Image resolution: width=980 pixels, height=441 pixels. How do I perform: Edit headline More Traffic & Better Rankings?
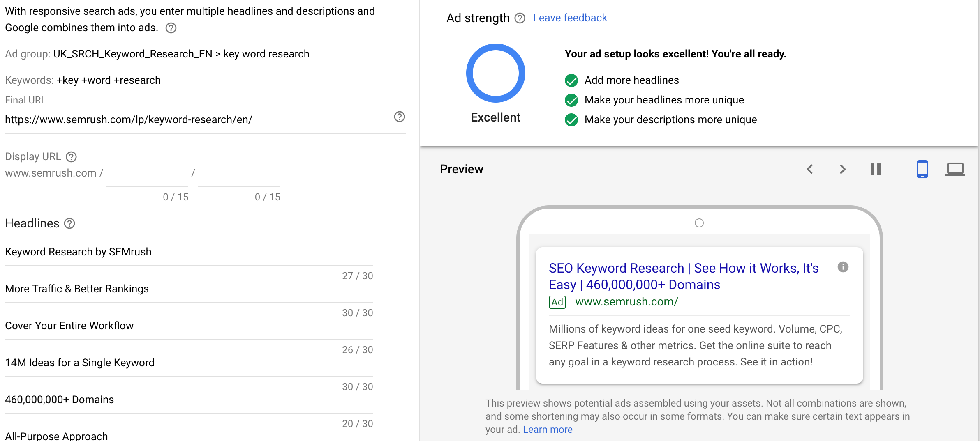189,289
